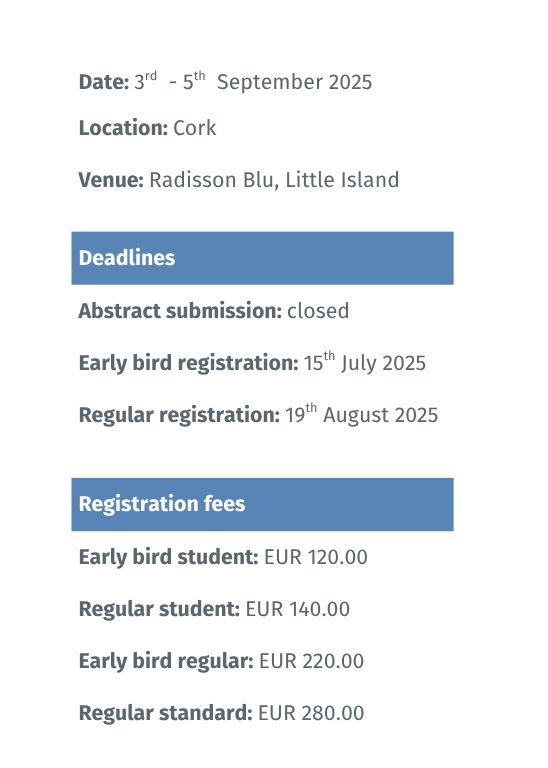Click the Cork location text

(194, 128)
